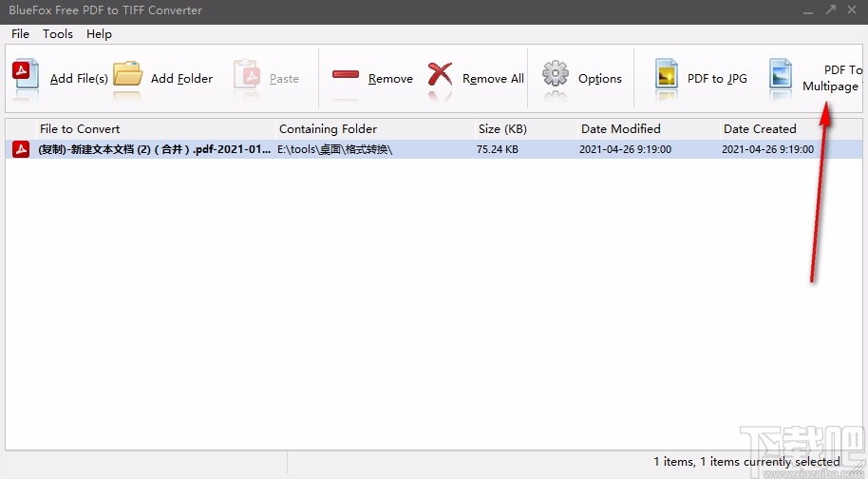Minimize the BlueFox converter window

click(808, 10)
